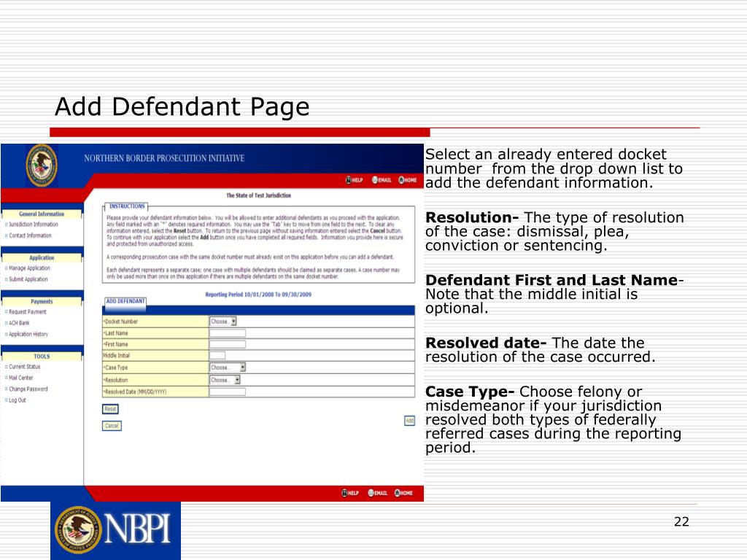The image size is (747, 560).
Task: Click the 'Case Type' field label
Action: [116, 367]
